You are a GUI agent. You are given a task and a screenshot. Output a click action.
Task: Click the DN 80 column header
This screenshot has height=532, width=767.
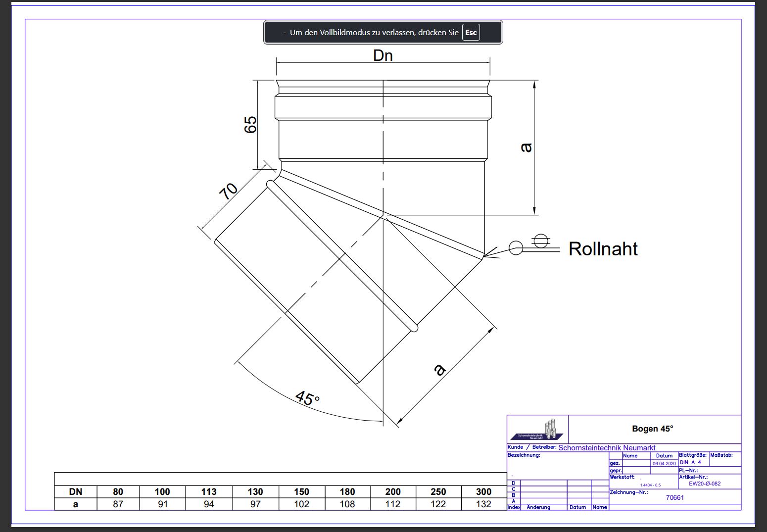pos(118,491)
